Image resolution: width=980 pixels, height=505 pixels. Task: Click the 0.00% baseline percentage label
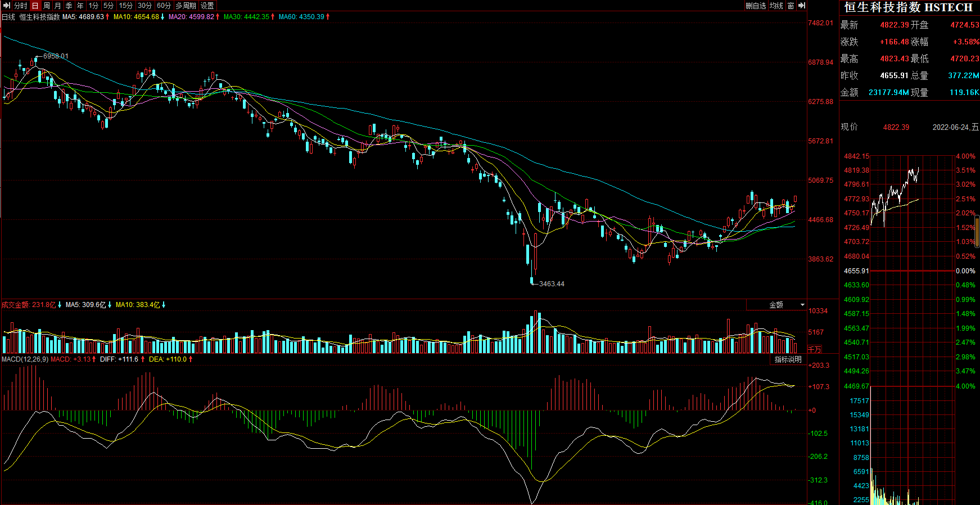click(x=966, y=271)
